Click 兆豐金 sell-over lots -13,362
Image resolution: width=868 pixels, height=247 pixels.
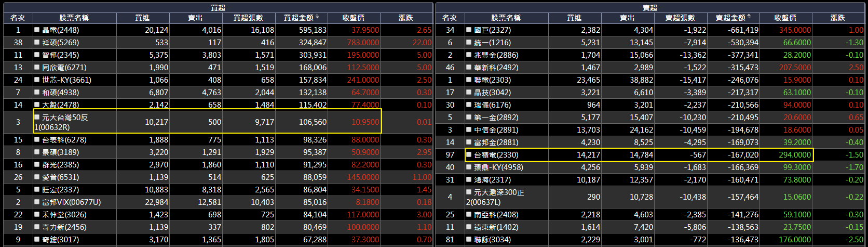[692, 55]
